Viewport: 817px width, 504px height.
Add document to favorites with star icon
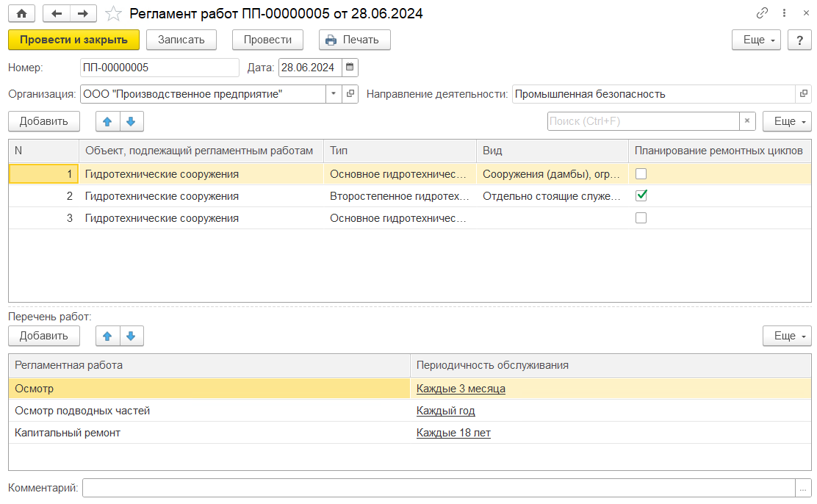113,14
